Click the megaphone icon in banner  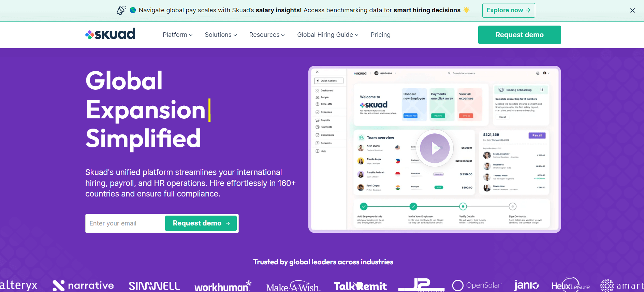(121, 10)
